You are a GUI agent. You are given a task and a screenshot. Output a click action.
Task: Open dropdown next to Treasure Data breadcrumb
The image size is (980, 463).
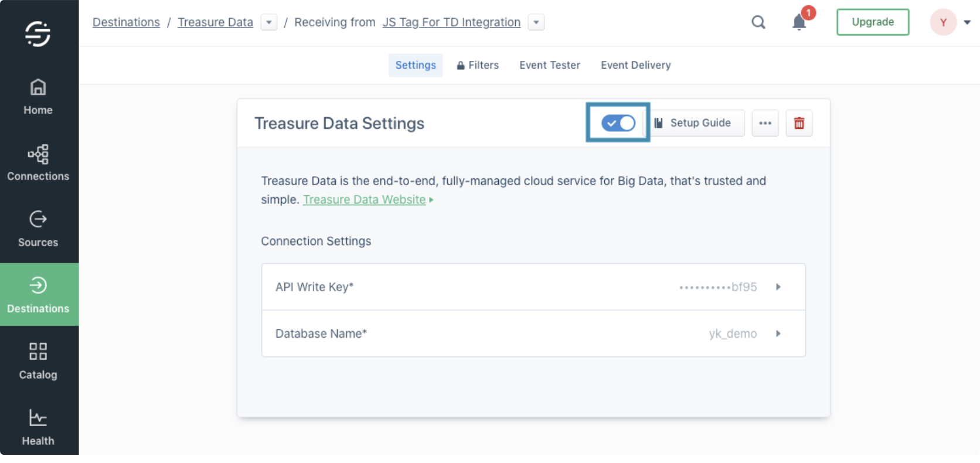pyautogui.click(x=269, y=22)
